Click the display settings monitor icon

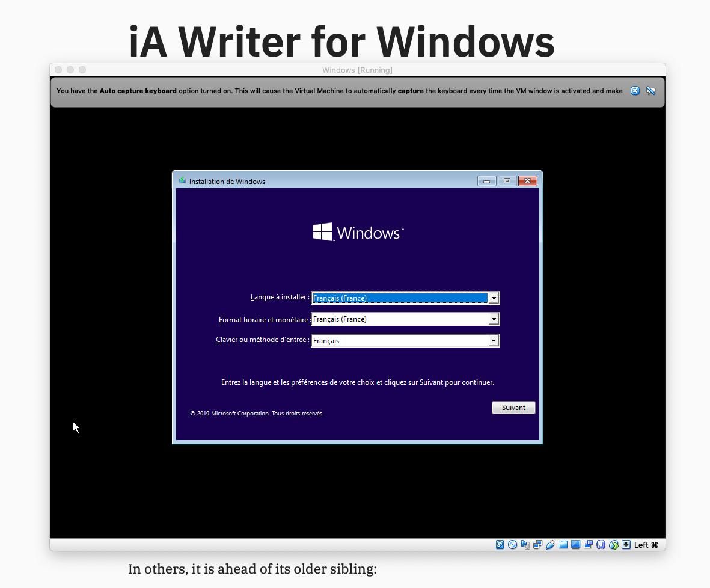575,545
